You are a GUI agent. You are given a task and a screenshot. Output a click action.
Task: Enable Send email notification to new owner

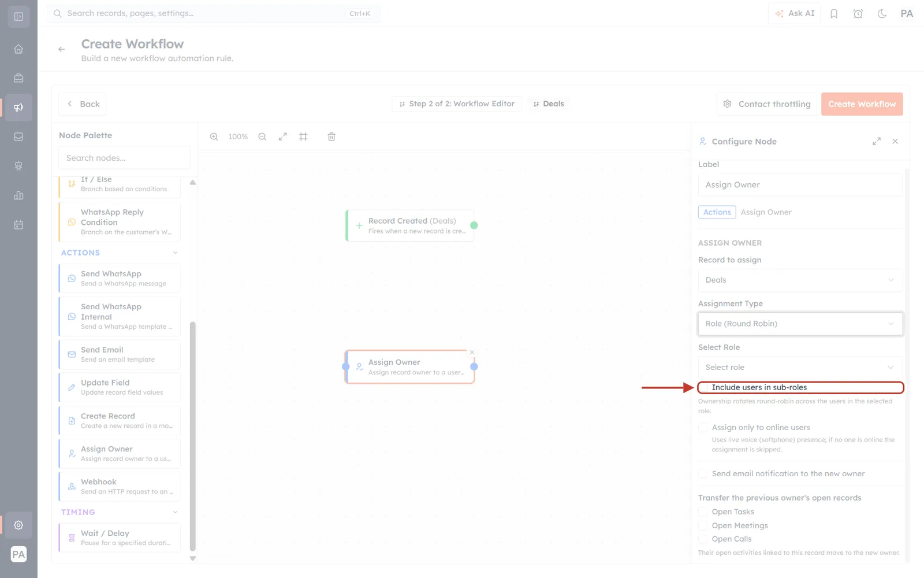pos(703,474)
